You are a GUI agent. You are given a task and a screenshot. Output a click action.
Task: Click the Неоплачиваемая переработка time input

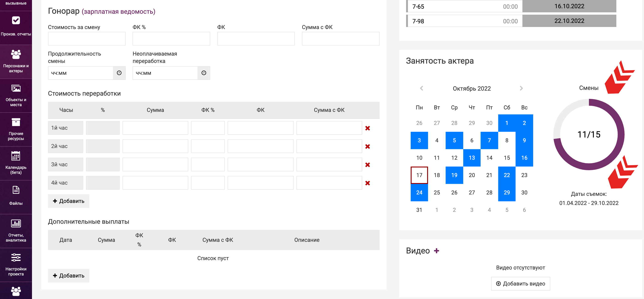point(165,73)
